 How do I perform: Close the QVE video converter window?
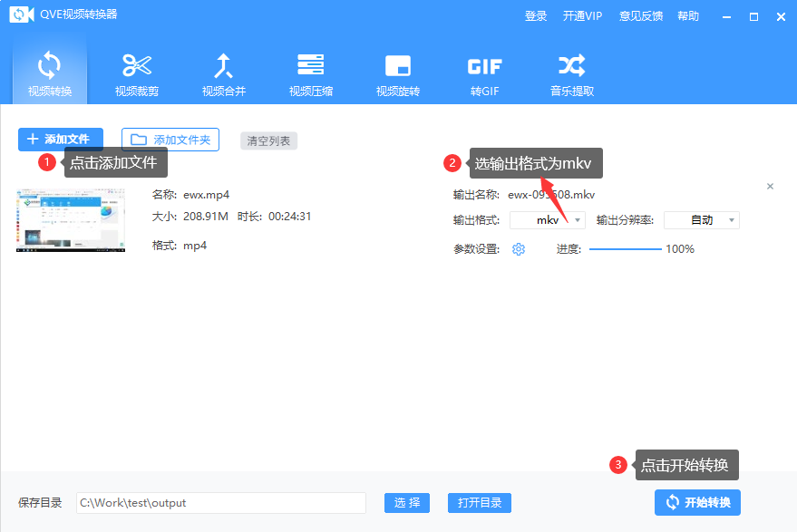pyautogui.click(x=782, y=17)
